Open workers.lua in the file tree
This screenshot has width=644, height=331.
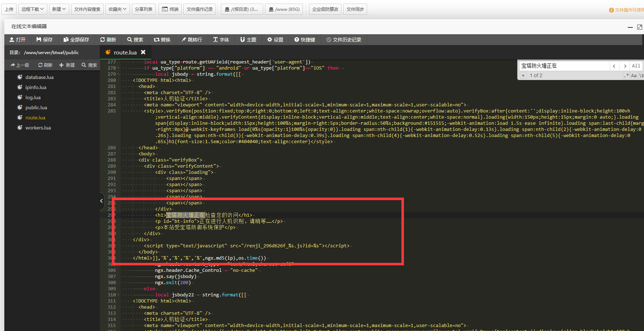[38, 128]
